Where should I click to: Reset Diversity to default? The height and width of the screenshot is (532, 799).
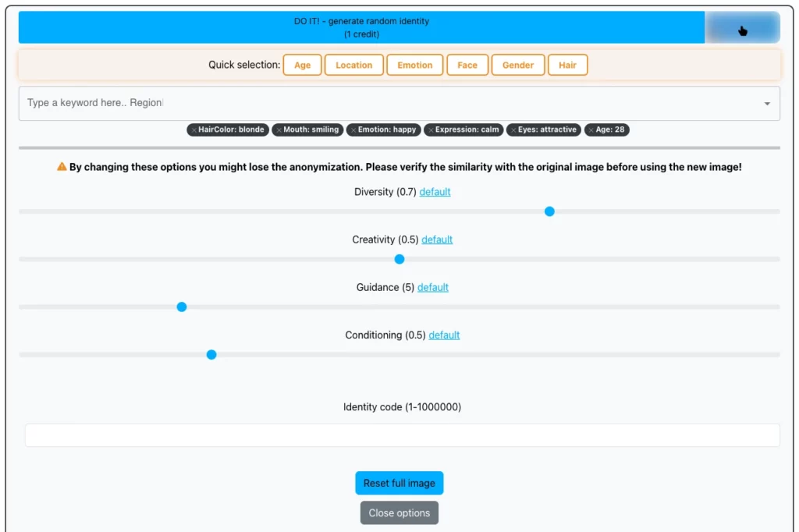pyautogui.click(x=435, y=192)
